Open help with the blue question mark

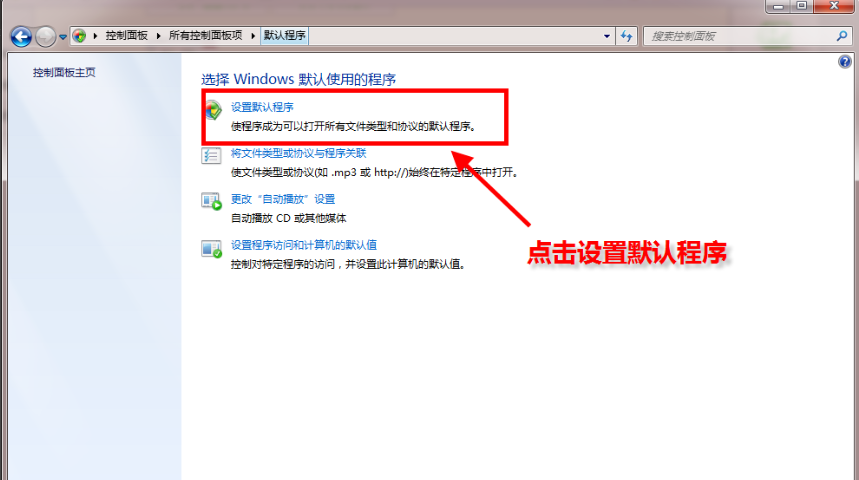coord(845,62)
